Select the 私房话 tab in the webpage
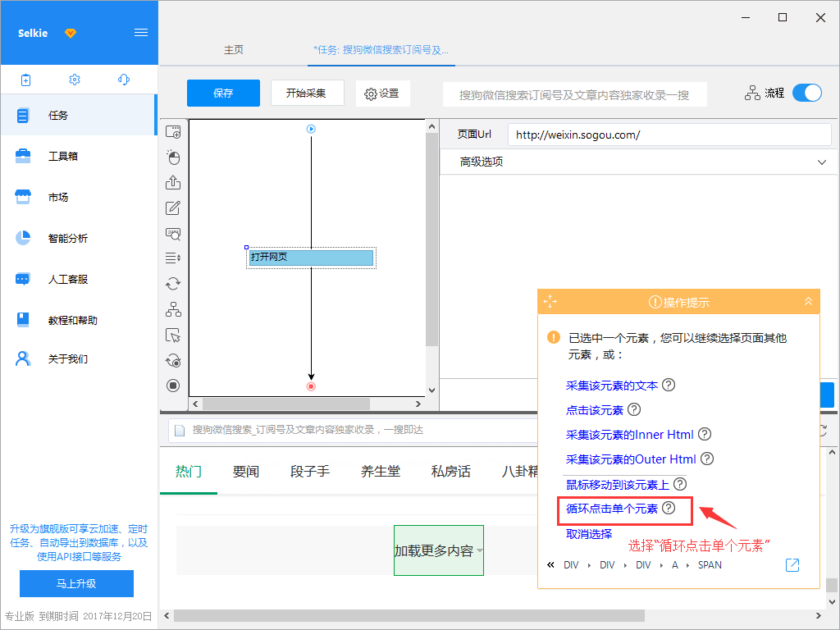This screenshot has height=630, width=840. pyautogui.click(x=451, y=472)
